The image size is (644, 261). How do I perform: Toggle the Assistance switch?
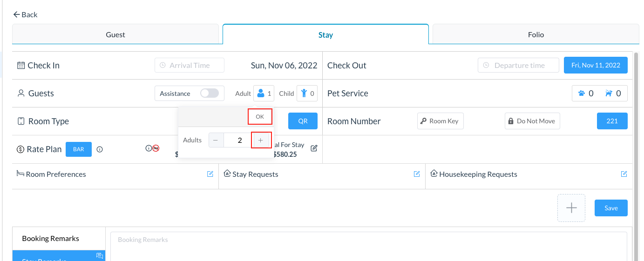[209, 94]
